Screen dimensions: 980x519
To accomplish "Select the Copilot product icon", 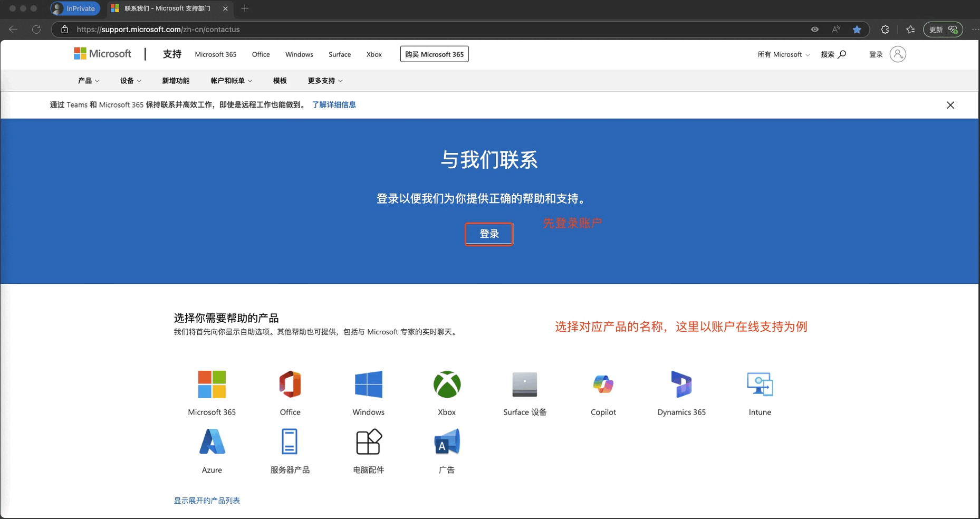I will (603, 384).
